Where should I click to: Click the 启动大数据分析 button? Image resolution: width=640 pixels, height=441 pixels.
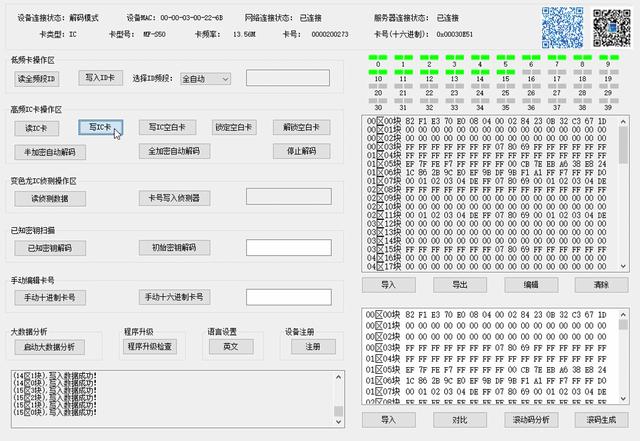click(x=49, y=347)
